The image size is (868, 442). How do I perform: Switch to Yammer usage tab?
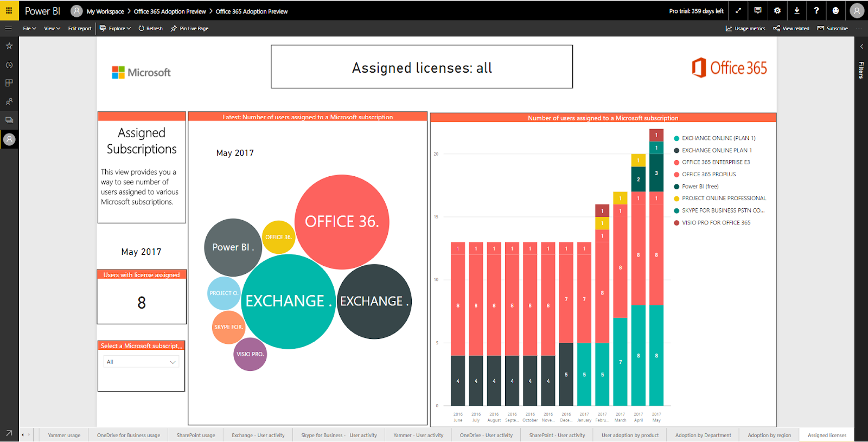coord(64,435)
